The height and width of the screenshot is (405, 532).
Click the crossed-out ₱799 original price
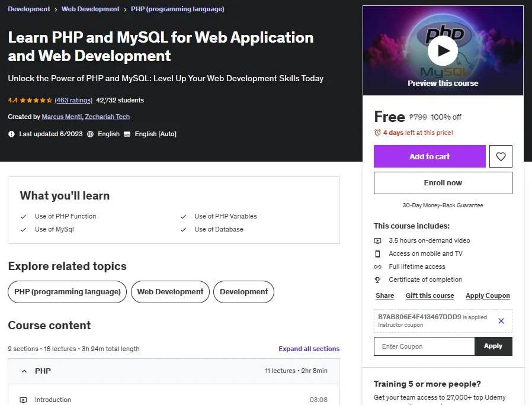[x=418, y=117]
